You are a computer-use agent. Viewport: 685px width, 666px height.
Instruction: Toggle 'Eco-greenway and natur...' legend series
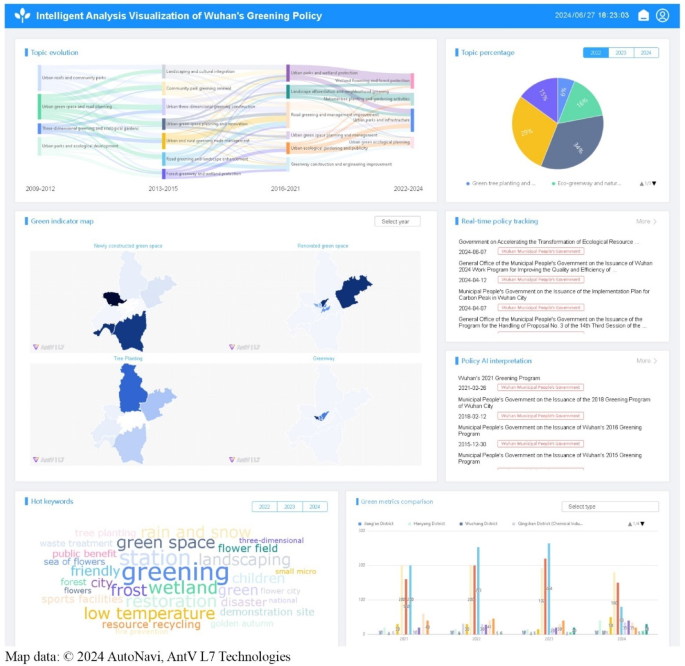(586, 183)
